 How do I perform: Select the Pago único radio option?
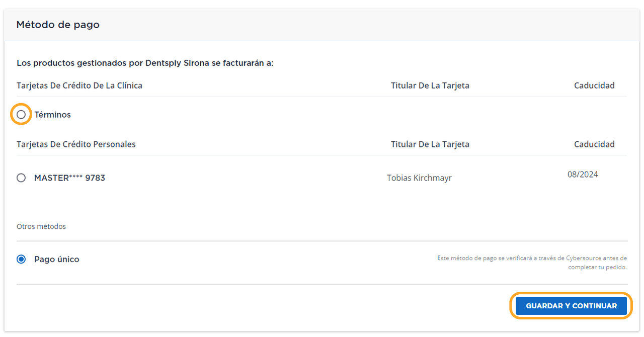(x=21, y=260)
